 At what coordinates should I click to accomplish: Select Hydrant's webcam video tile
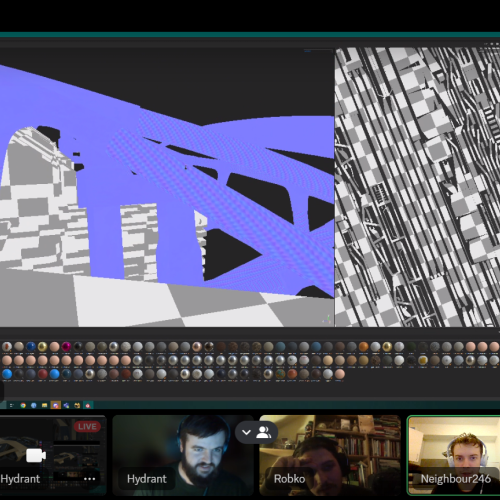coord(183,455)
